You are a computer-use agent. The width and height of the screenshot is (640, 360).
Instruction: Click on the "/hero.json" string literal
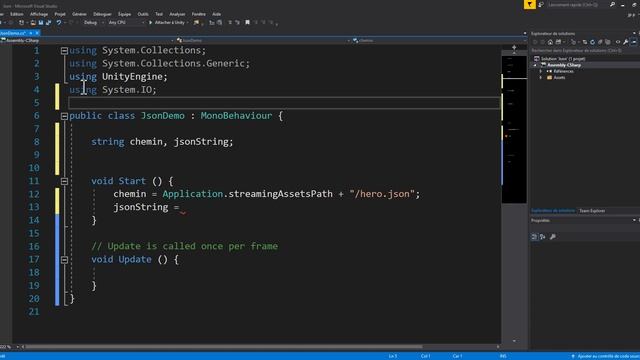pos(382,194)
